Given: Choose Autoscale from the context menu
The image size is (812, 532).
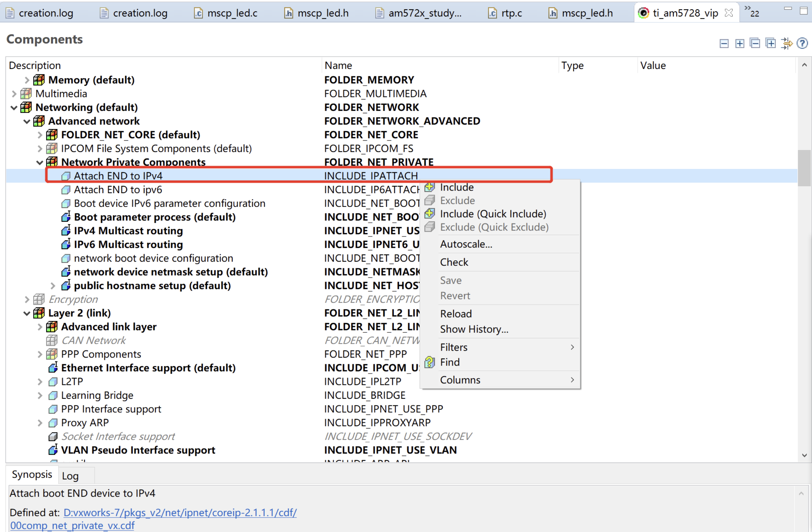Looking at the screenshot, I should pyautogui.click(x=466, y=244).
